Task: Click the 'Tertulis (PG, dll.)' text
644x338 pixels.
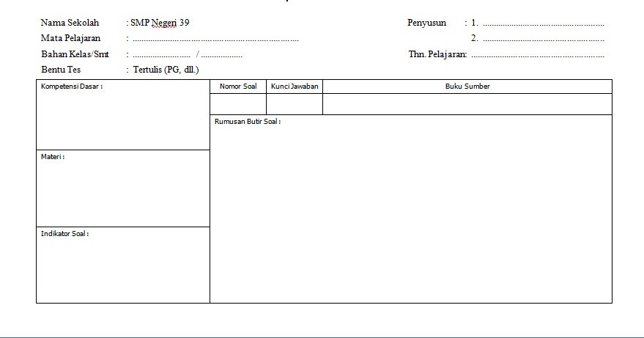Action: coord(166,70)
